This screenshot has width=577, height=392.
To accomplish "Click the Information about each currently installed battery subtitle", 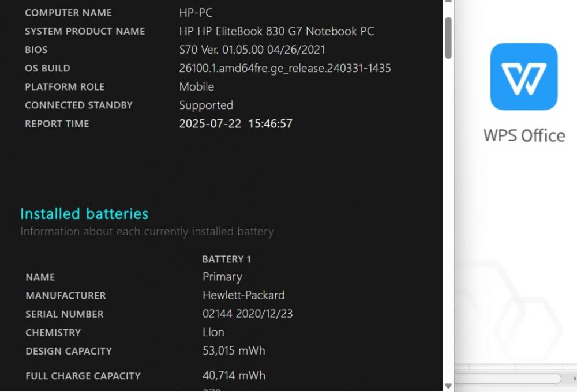I will [x=147, y=232].
